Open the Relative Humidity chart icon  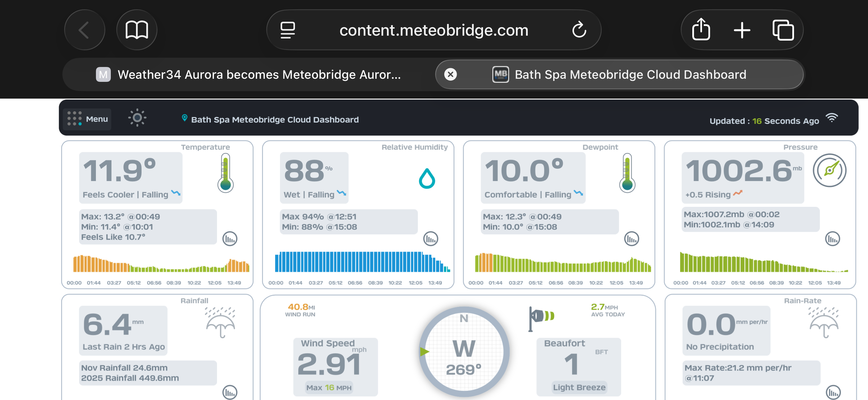point(430,239)
